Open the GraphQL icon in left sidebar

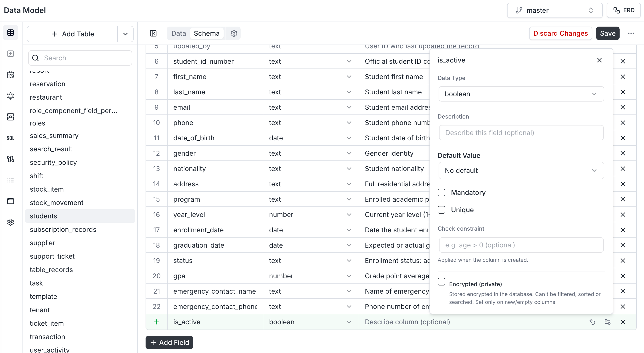coord(11,96)
